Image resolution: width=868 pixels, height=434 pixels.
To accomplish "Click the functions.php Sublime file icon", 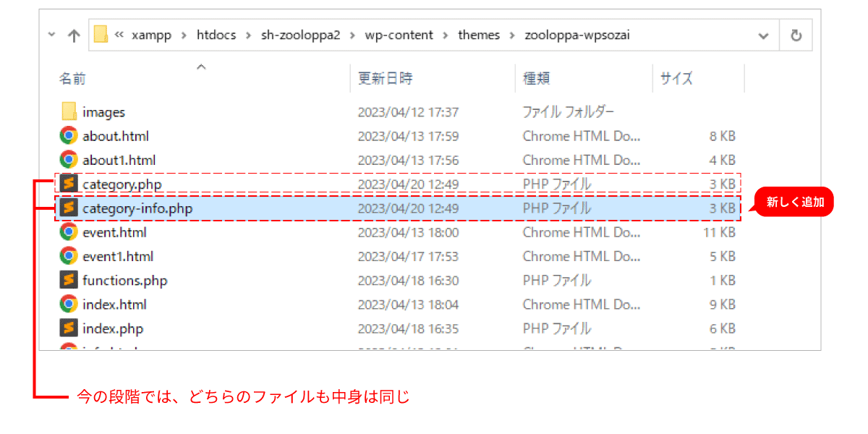I will 69,280.
